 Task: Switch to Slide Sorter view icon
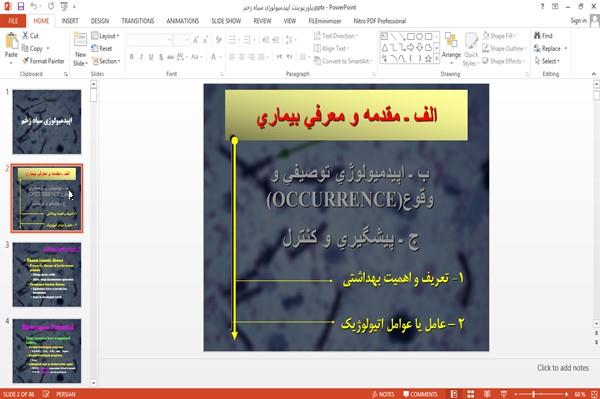471,394
